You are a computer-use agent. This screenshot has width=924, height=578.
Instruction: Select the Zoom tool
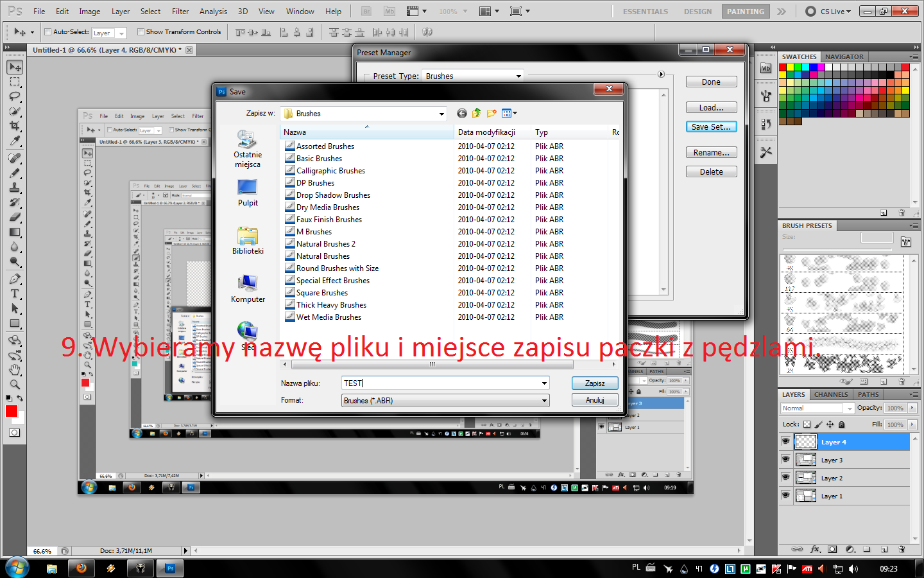click(x=15, y=385)
